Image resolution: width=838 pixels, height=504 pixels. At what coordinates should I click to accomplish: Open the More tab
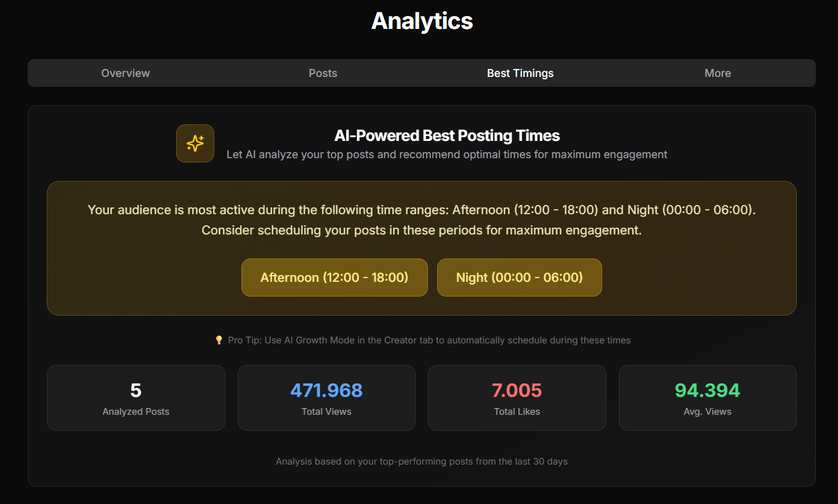click(x=718, y=73)
